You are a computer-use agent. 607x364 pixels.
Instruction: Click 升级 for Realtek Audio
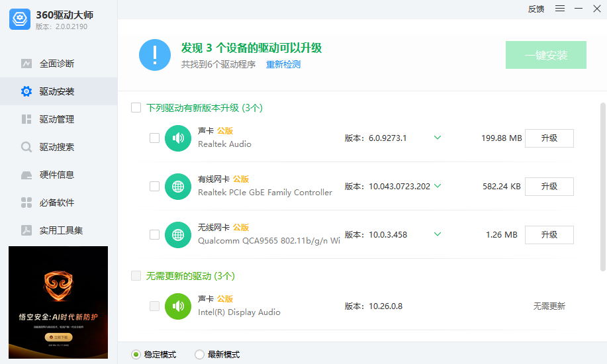[549, 138]
